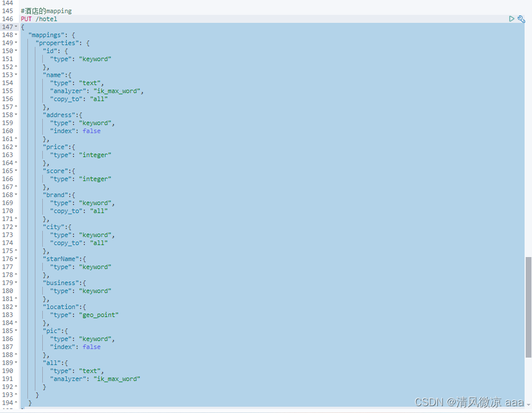Image resolution: width=532 pixels, height=413 pixels.
Task: Click the "copy_to" key on line 156
Action: (x=66, y=99)
